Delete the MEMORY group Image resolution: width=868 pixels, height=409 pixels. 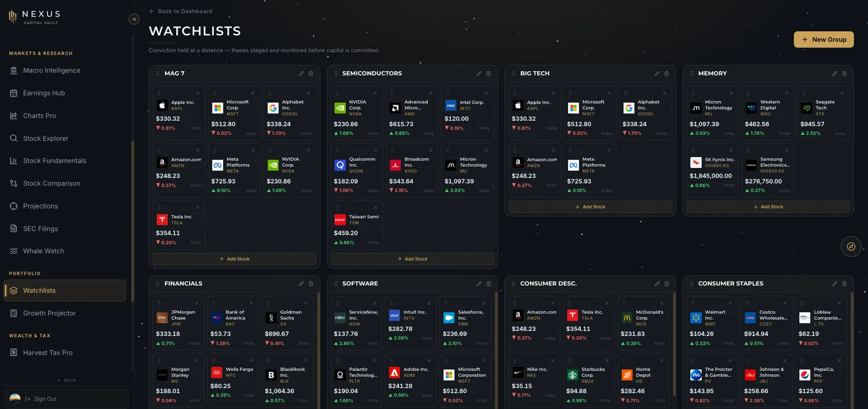pos(844,74)
